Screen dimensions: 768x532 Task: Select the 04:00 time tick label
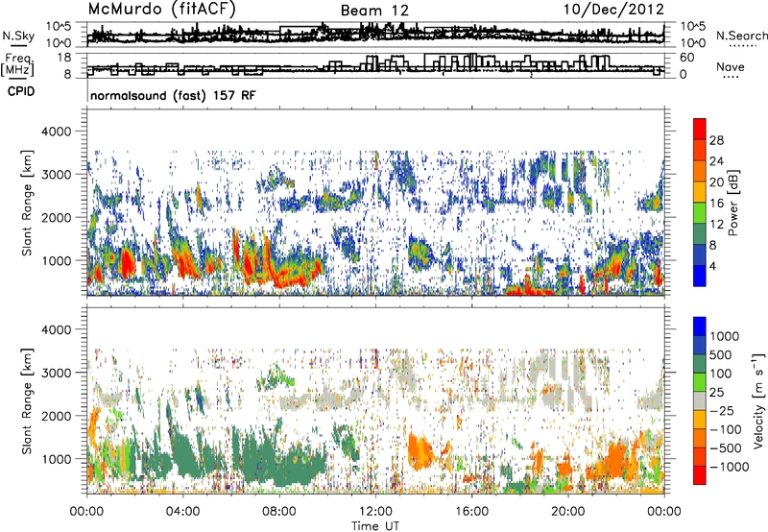[182, 512]
